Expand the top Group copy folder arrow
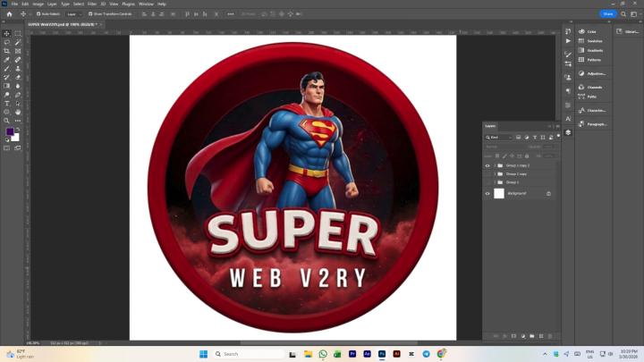The height and width of the screenshot is (362, 644). [495, 165]
